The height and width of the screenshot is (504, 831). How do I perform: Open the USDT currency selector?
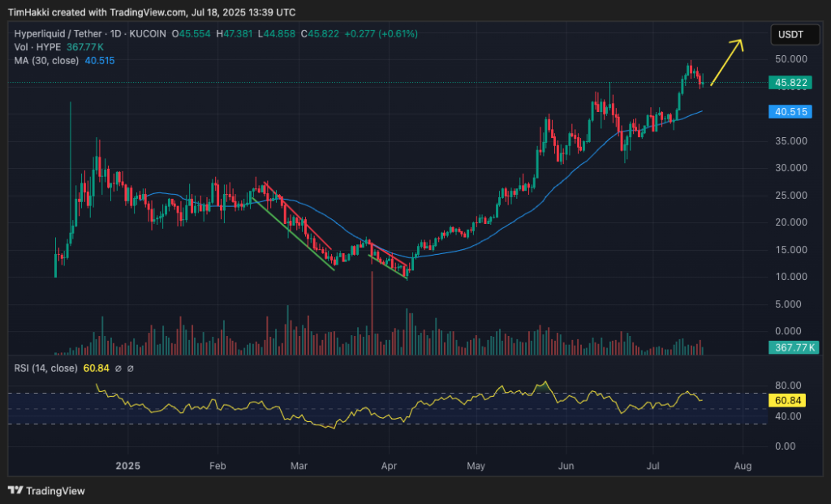coord(793,35)
